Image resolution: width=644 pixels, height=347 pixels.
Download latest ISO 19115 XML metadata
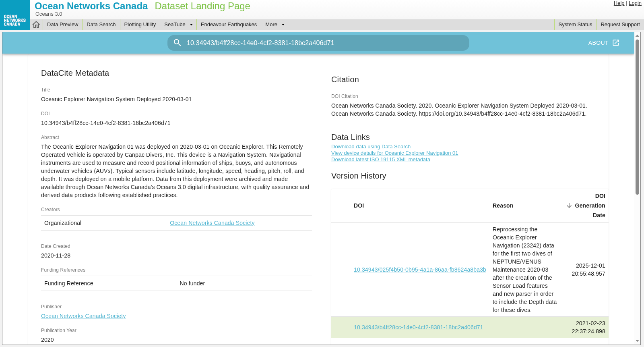tap(380, 160)
